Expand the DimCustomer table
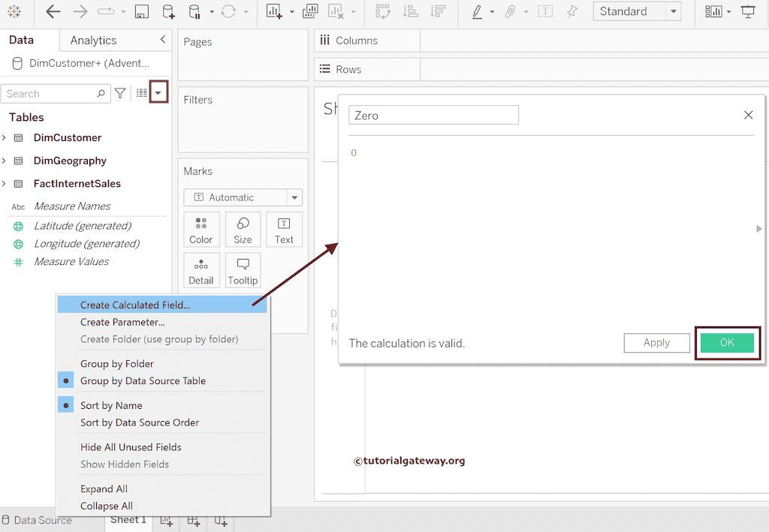The image size is (769, 532). (x=5, y=138)
